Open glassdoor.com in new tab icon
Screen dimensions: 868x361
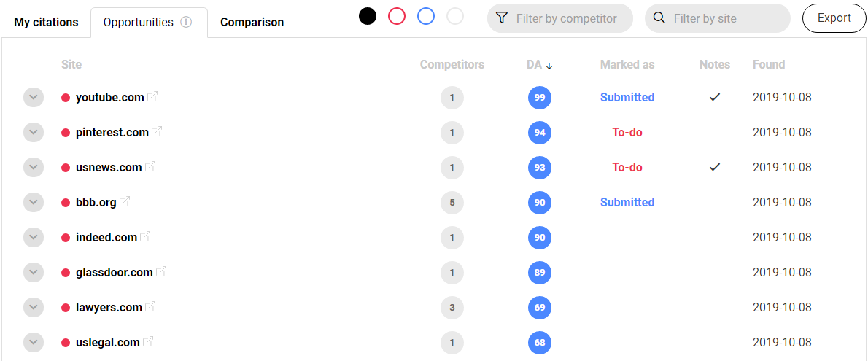161,271
